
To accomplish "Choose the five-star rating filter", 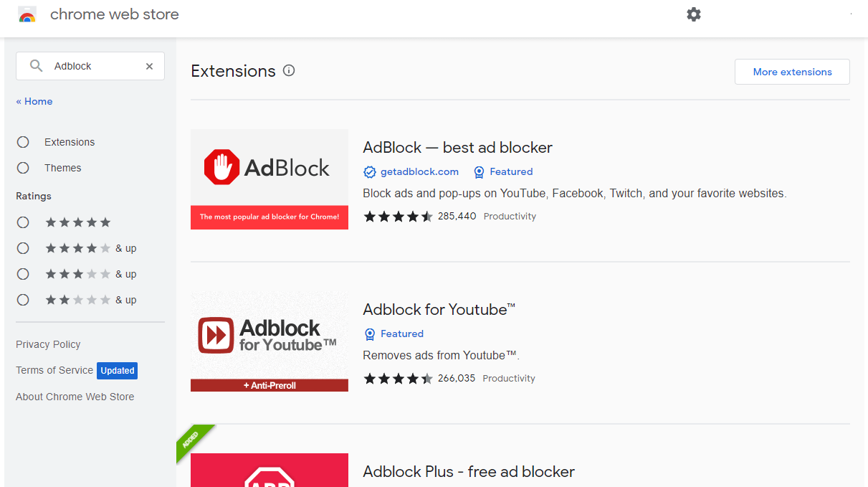I will [x=23, y=222].
